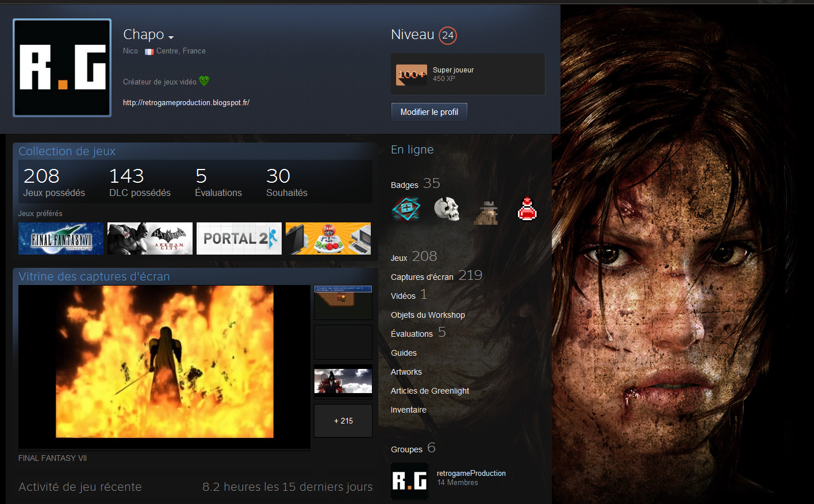The width and height of the screenshot is (814, 504).
Task: Click the level 24 circle badge
Action: (x=447, y=35)
